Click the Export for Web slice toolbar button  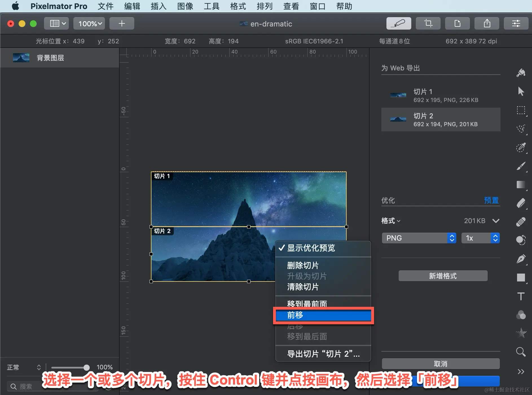pos(399,23)
